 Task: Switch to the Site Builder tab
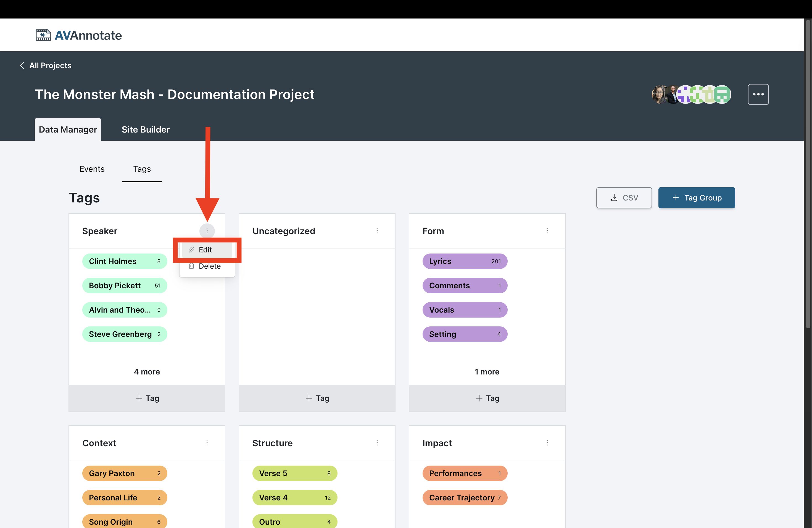click(x=146, y=130)
